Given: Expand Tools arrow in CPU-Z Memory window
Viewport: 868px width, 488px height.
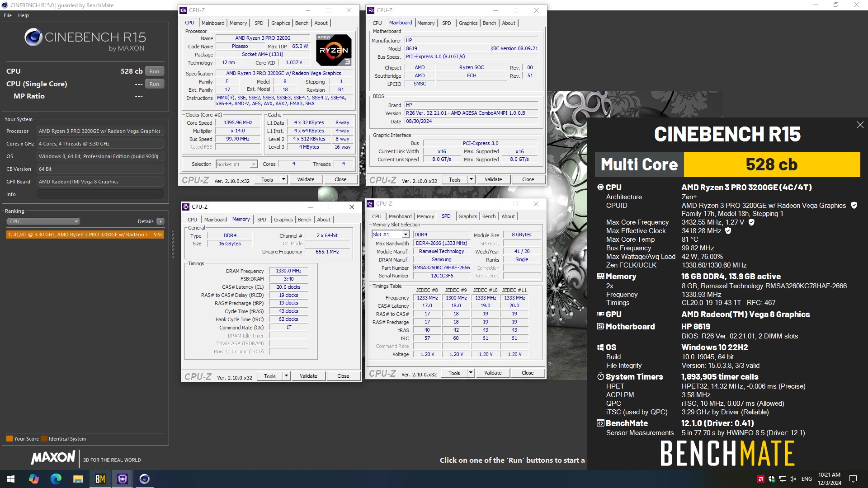Looking at the screenshot, I should click(286, 376).
